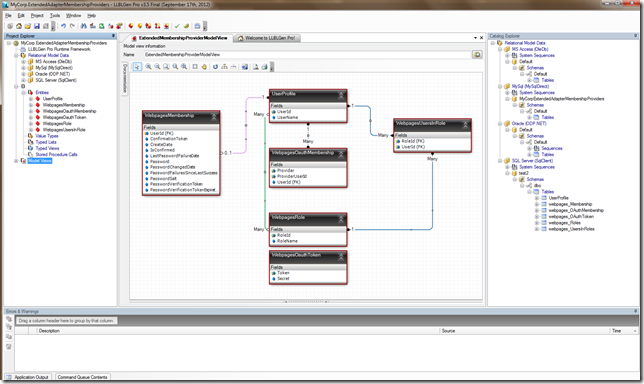This screenshot has height=384, width=644.
Task: Expand the UserProfile entity tree node
Action: pos(31,99)
